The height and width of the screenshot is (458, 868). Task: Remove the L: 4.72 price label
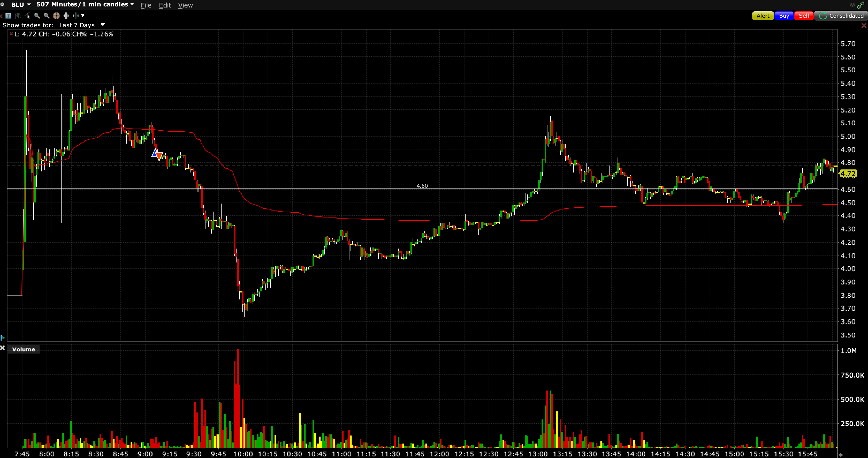pos(11,34)
